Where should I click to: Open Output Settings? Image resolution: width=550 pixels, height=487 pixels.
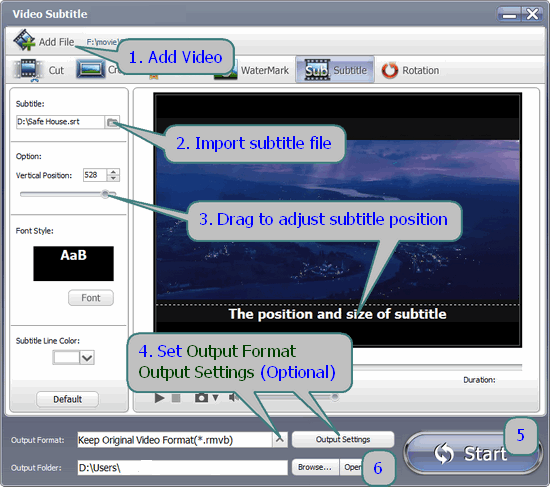coord(343,439)
